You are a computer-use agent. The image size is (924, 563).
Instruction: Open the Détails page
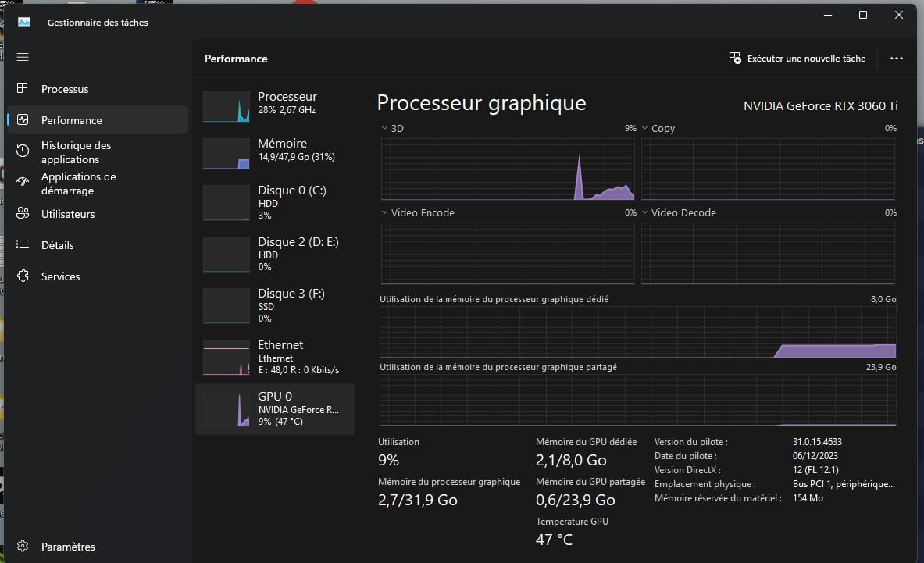(x=58, y=245)
